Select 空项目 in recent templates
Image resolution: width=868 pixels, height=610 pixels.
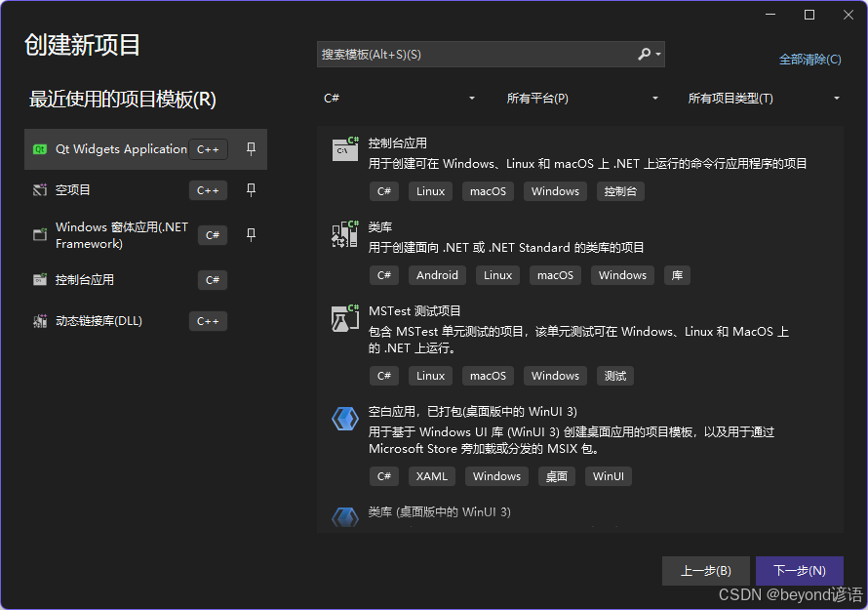[x=145, y=190]
